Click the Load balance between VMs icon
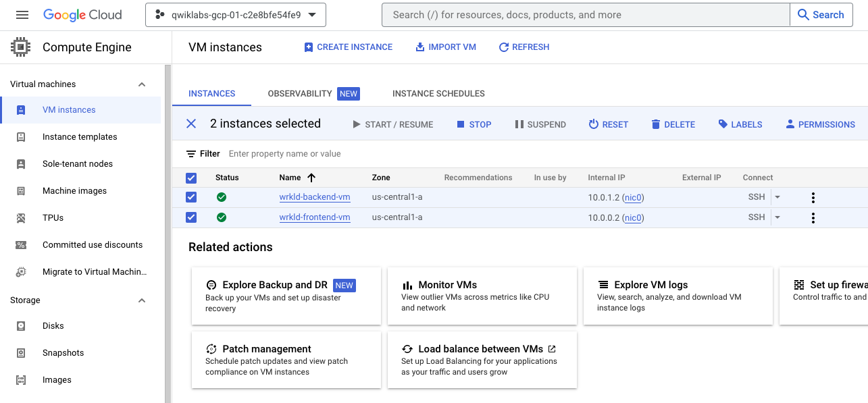The width and height of the screenshot is (868, 403). [x=407, y=349]
